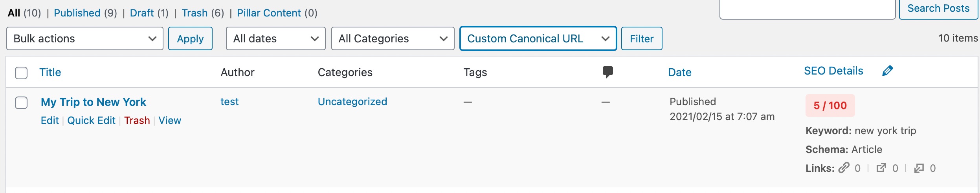Open the All Categories dropdown
980x193 pixels.
(x=393, y=38)
